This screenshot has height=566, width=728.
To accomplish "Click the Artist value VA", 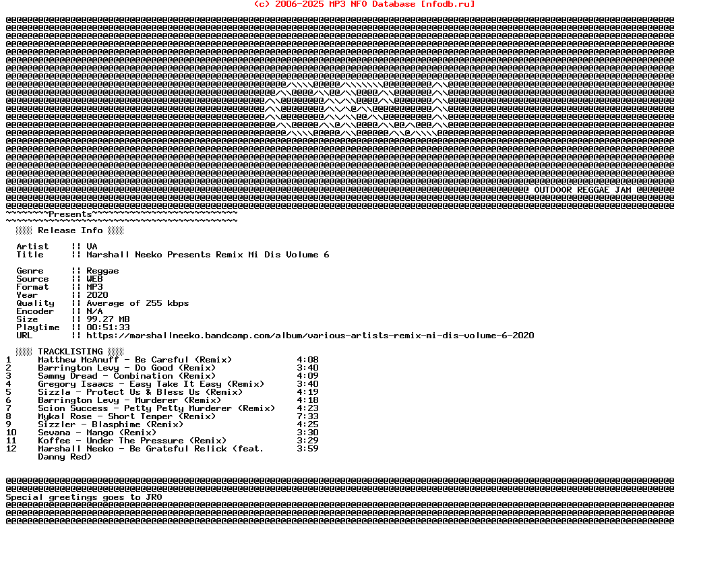I will (x=92, y=247).
